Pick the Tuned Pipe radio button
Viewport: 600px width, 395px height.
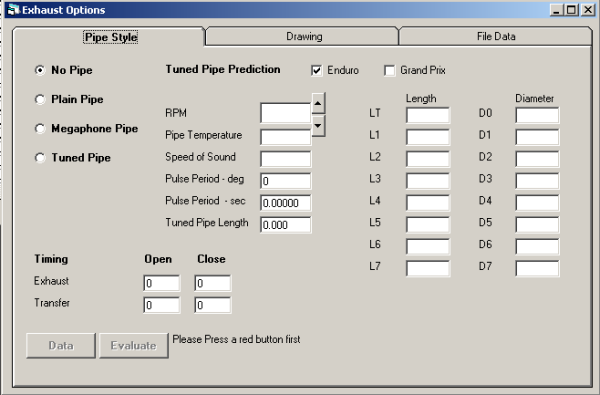tap(40, 158)
